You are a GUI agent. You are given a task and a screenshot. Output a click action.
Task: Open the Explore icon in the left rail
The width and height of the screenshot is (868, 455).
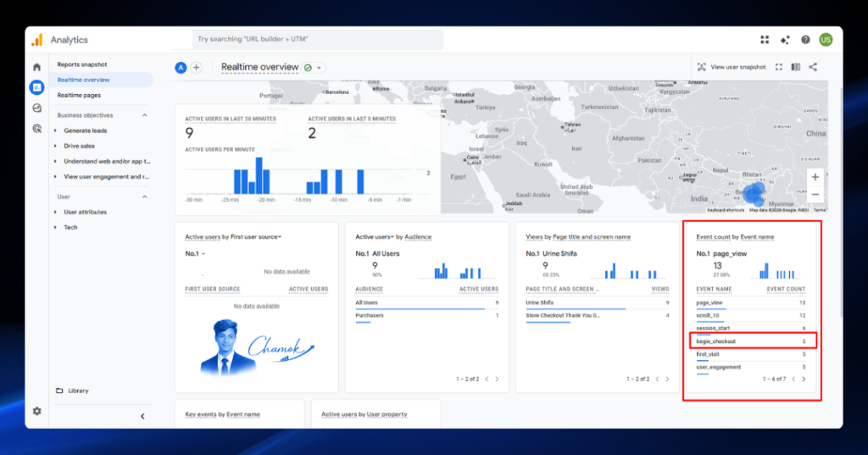click(37, 108)
